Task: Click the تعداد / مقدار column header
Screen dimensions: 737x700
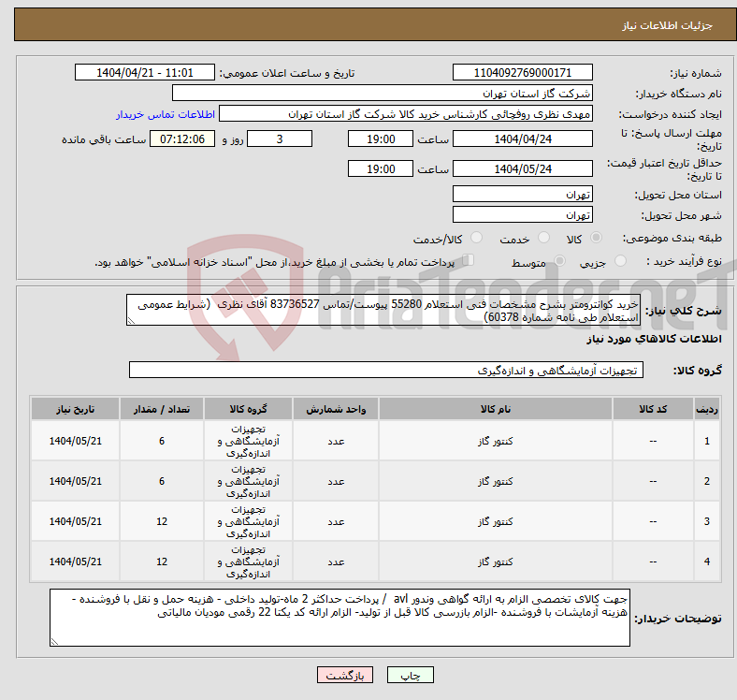Action: click(x=162, y=409)
